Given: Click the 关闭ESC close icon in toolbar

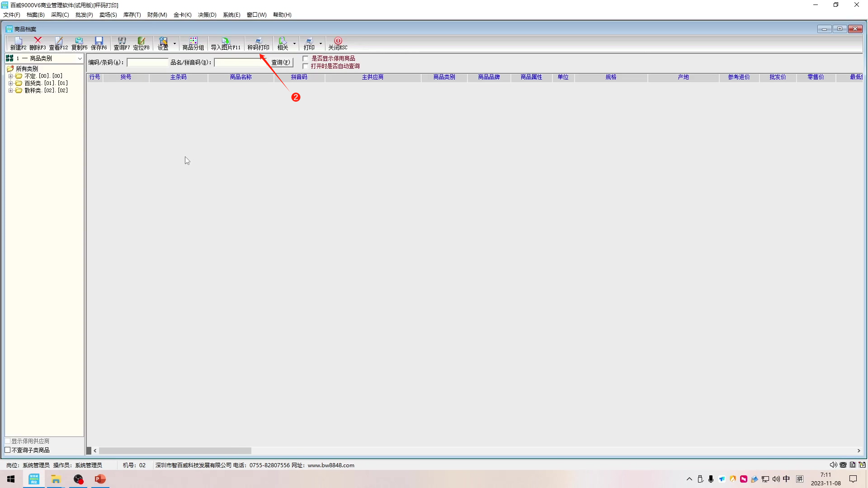Looking at the screenshot, I should tap(338, 43).
